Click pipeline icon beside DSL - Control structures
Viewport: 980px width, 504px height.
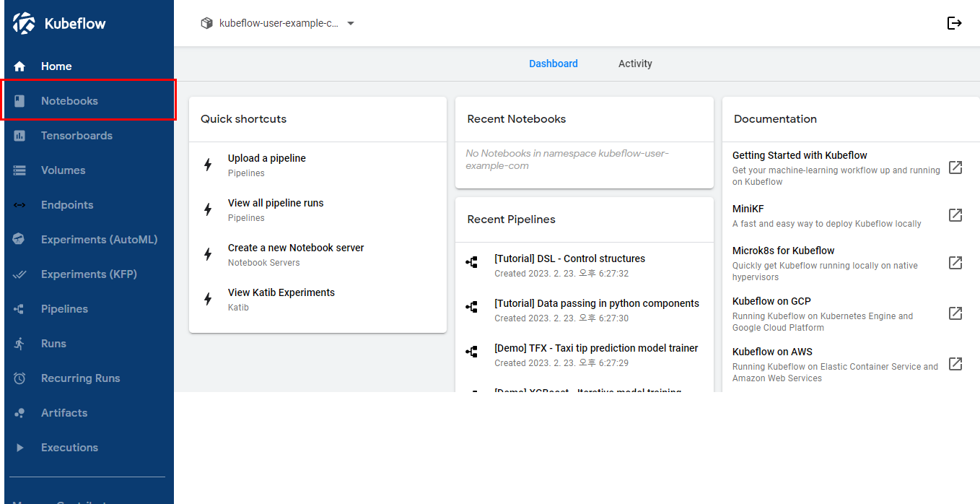472,263
